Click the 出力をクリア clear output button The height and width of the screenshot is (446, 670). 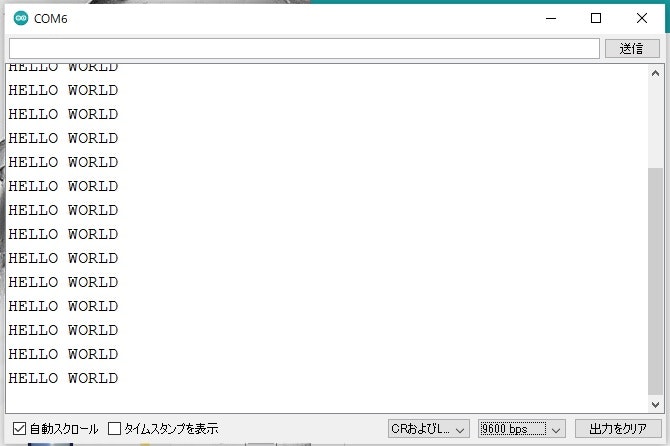[618, 428]
